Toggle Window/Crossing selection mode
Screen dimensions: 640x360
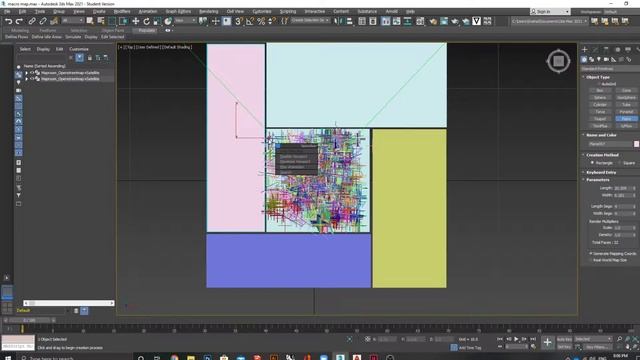123,21
